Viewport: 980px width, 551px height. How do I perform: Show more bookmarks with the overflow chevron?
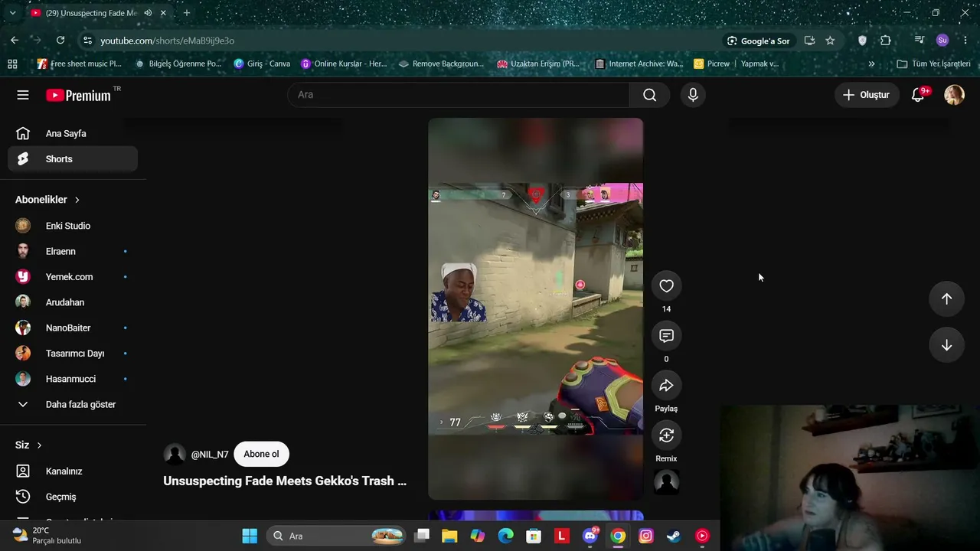(x=871, y=64)
